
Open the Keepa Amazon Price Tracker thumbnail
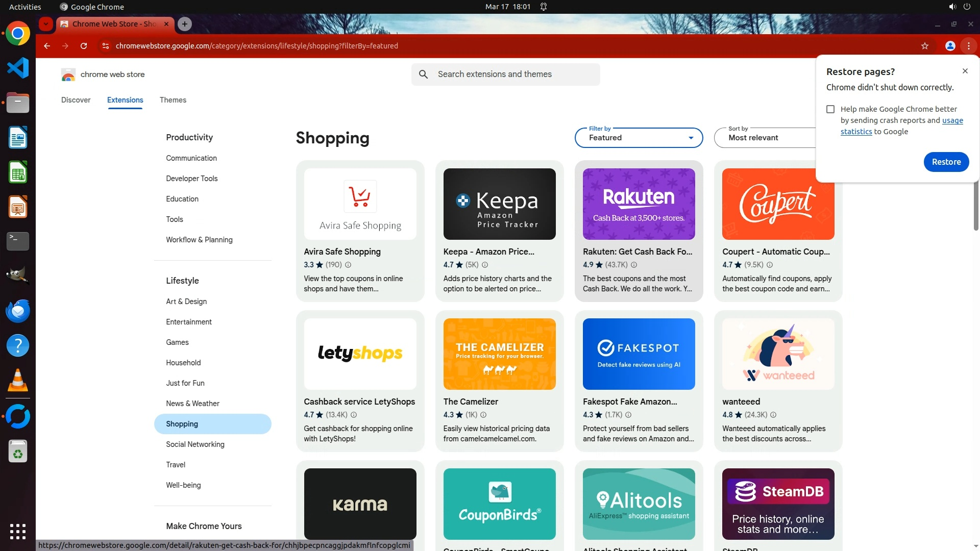pos(499,204)
